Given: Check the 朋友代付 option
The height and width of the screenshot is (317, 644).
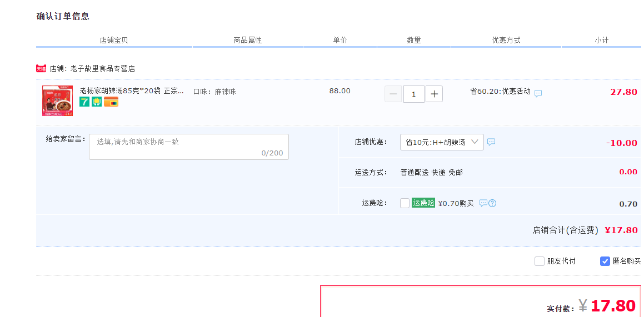Looking at the screenshot, I should [x=540, y=261].
